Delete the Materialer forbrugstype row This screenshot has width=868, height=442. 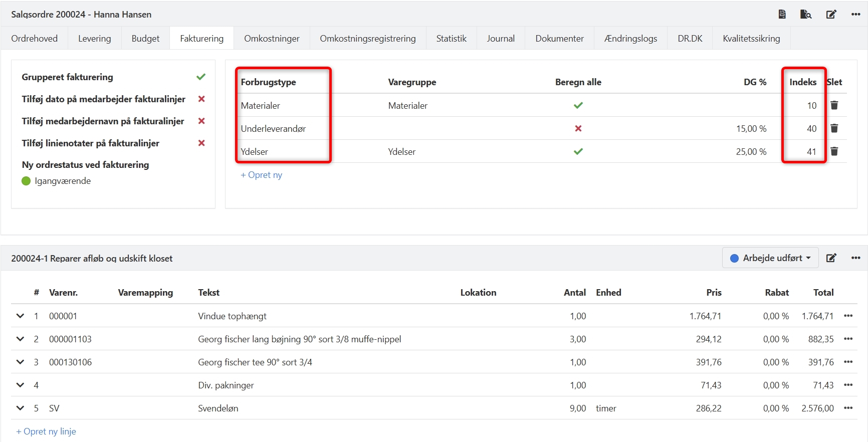coord(834,105)
